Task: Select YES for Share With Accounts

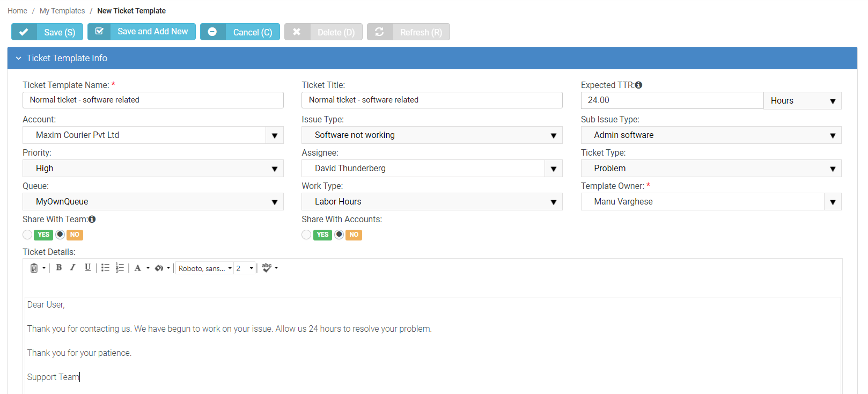Action: click(307, 235)
